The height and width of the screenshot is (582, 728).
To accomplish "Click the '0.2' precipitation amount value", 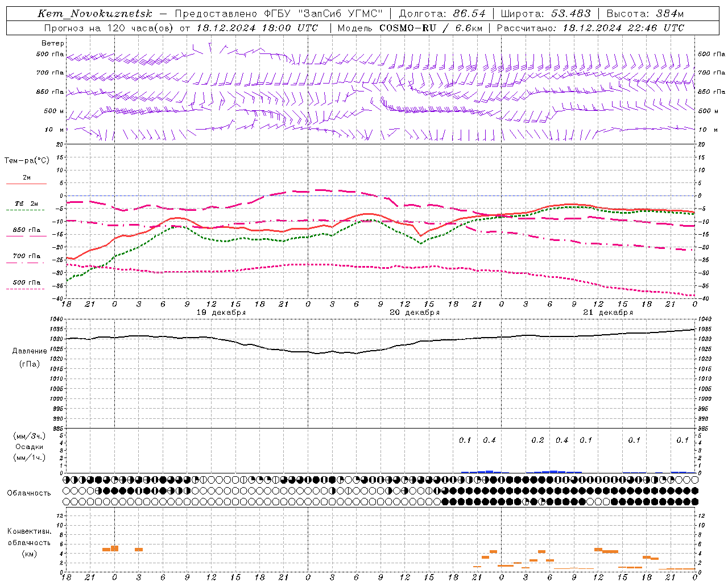I will point(537,440).
